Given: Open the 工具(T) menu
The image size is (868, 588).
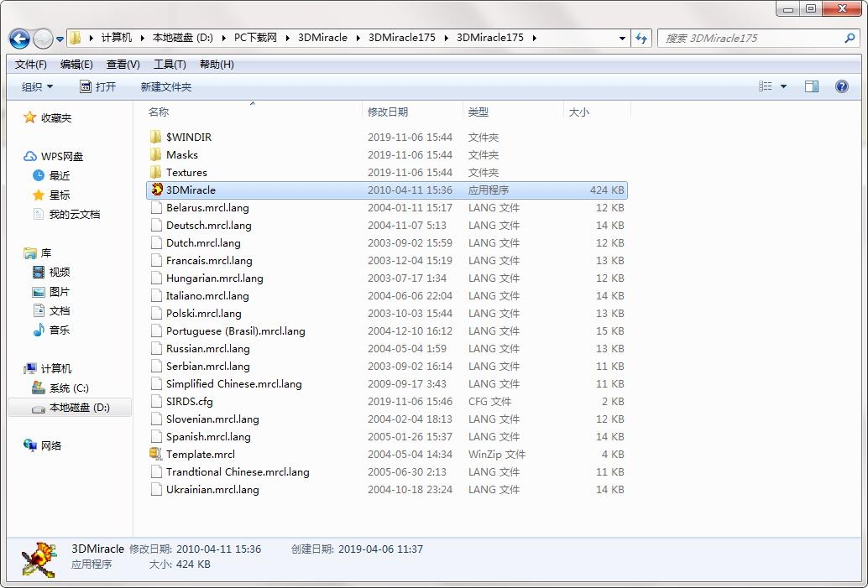Looking at the screenshot, I should pyautogui.click(x=170, y=64).
